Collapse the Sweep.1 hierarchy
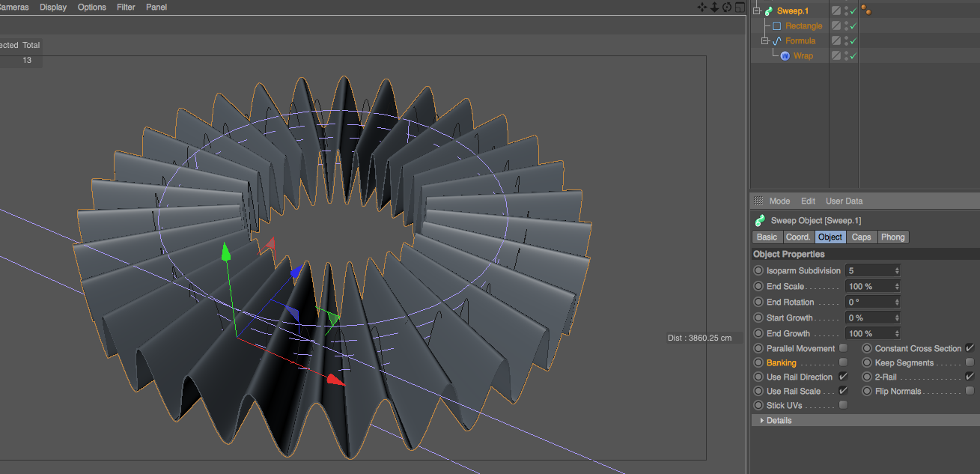 [757, 10]
